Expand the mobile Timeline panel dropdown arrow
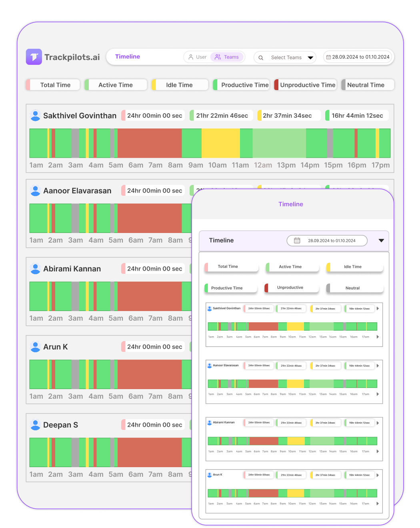This screenshot has height=528, width=420. tap(381, 241)
